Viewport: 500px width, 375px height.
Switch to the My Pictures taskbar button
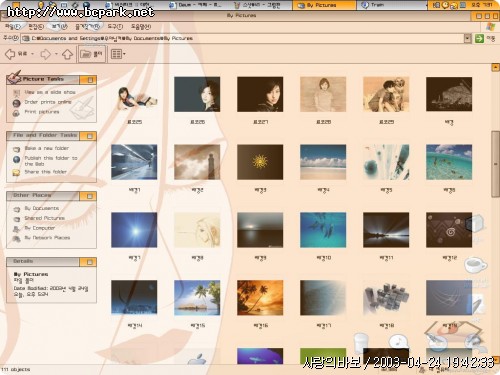point(324,5)
